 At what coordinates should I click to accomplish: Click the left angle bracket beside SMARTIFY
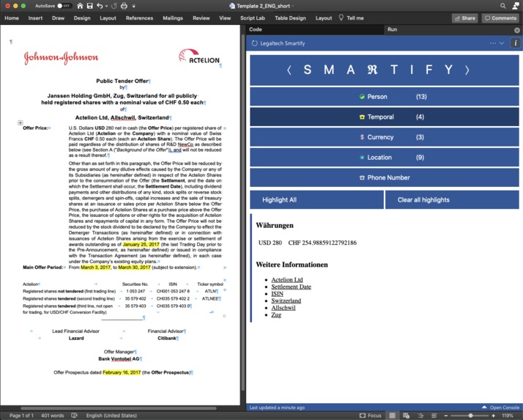[289, 70]
